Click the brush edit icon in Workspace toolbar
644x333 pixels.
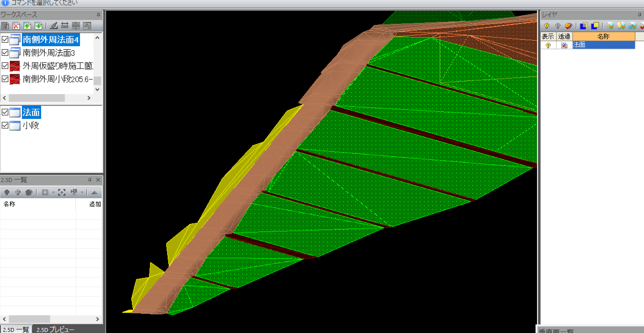coord(54,26)
